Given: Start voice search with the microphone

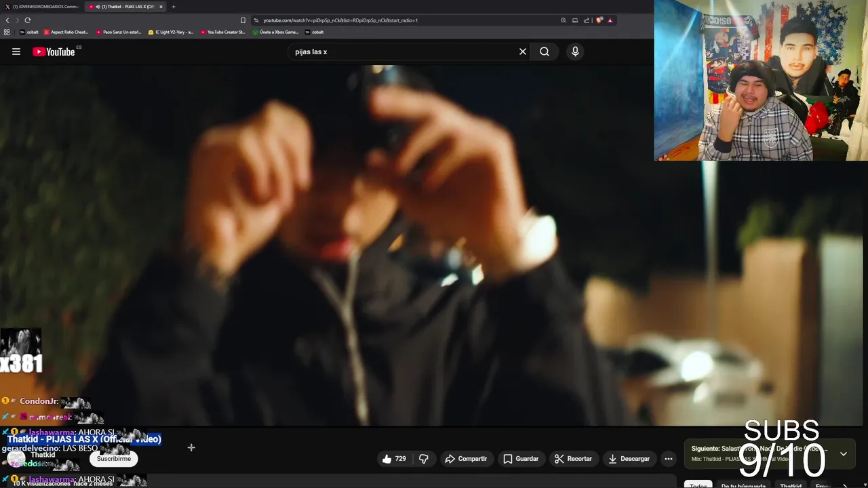Looking at the screenshot, I should pos(575,52).
